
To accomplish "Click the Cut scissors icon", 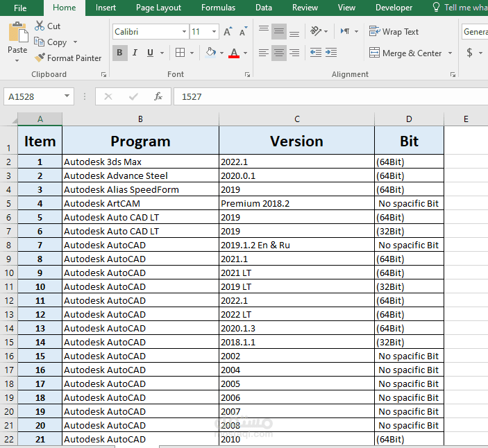I will tap(40, 26).
